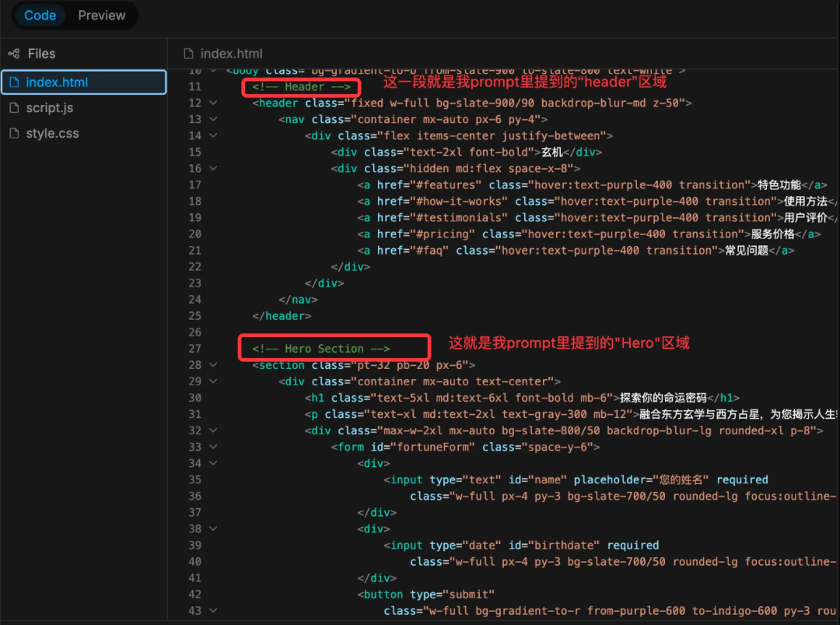
Task: Click the Hero Section comment on line 27
Action: tap(321, 349)
